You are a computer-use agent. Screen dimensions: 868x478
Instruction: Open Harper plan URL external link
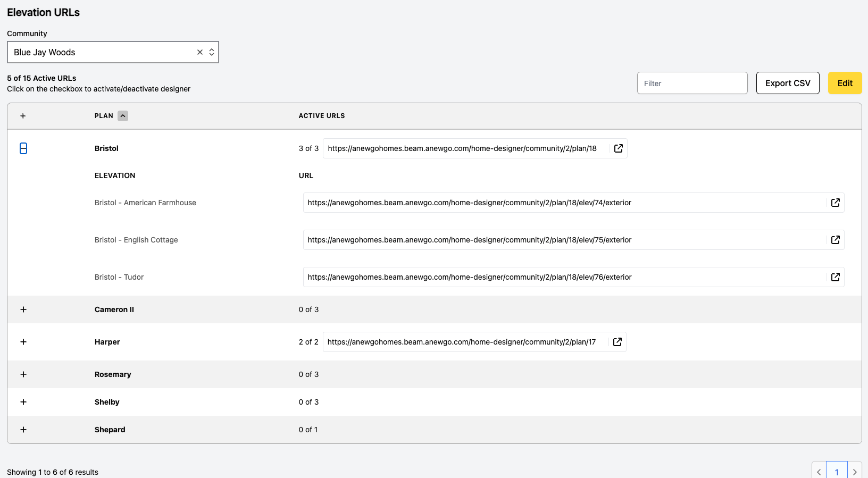(617, 342)
